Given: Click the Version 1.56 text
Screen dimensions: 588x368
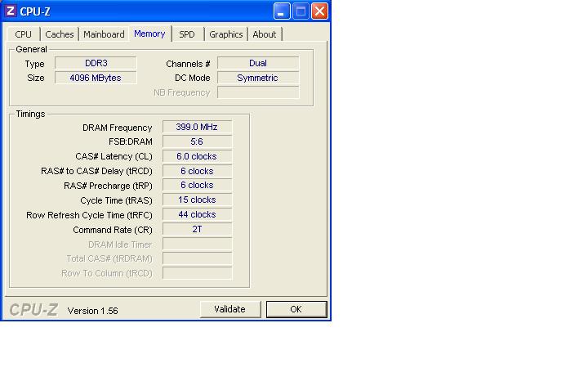Looking at the screenshot, I should [92, 311].
